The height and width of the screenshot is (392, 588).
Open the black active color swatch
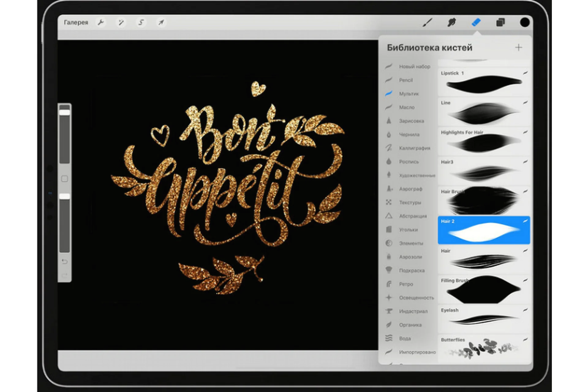(x=525, y=22)
